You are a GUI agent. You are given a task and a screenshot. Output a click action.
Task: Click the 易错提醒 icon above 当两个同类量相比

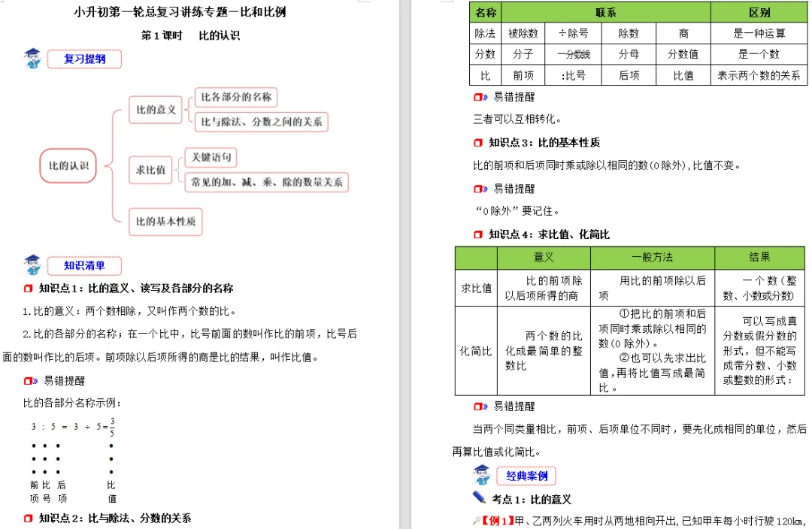pos(480,407)
